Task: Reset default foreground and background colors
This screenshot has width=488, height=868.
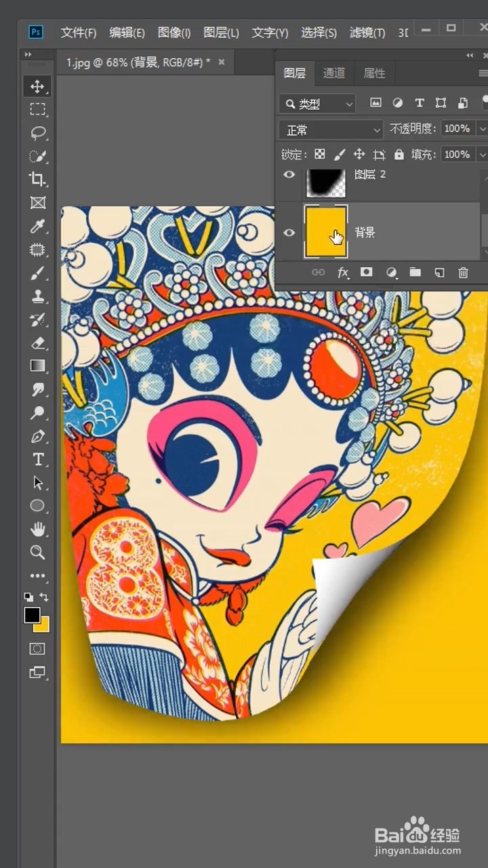Action: [28, 597]
